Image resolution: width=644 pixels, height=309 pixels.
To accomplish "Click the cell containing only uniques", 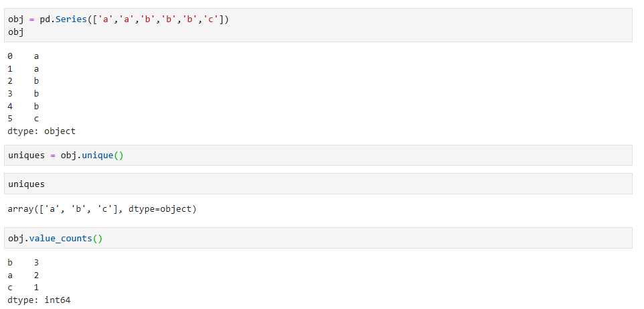I will point(318,184).
